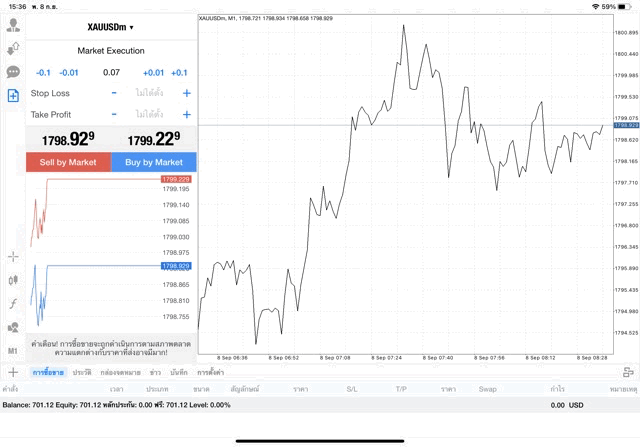Open the M1 timeframe selector
Screen dimensions: 640x447
[13, 352]
